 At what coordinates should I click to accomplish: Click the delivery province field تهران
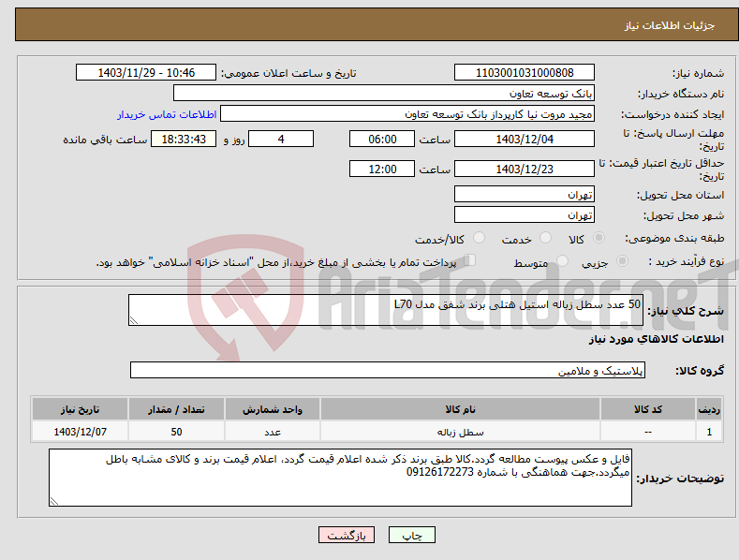coord(525,194)
